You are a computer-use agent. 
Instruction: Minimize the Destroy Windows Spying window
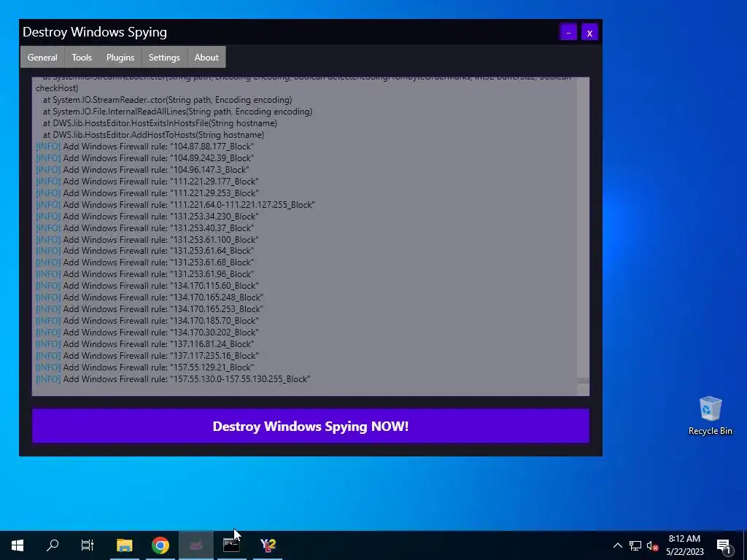(x=568, y=32)
